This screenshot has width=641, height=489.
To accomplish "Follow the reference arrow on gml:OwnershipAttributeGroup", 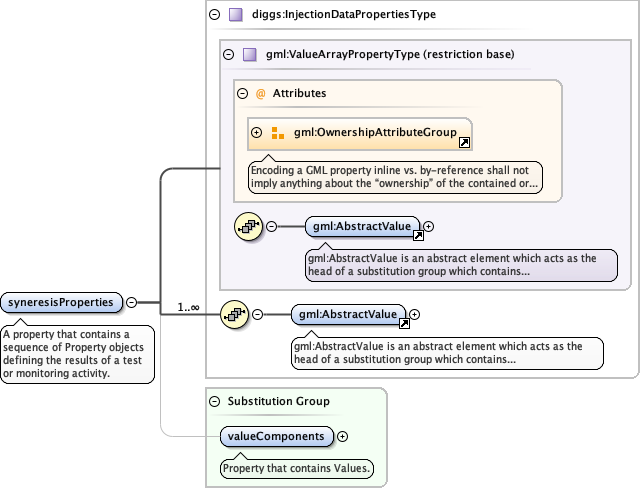I will pyautogui.click(x=464, y=143).
